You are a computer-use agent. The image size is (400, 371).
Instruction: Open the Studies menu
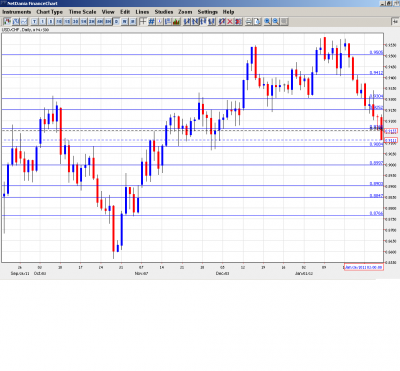click(164, 12)
